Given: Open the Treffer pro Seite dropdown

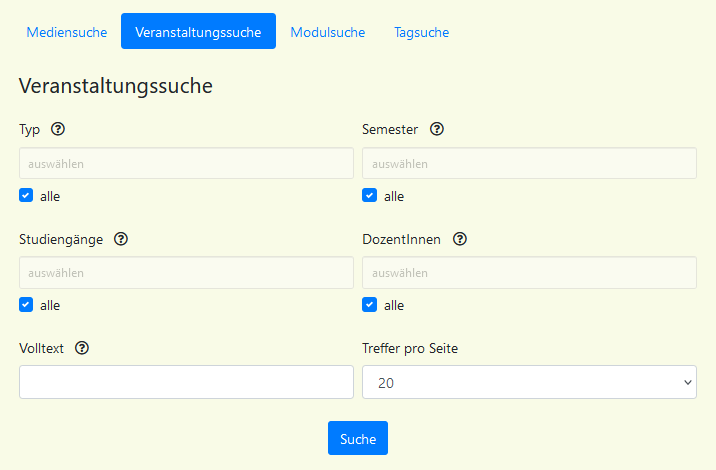Looking at the screenshot, I should [529, 382].
